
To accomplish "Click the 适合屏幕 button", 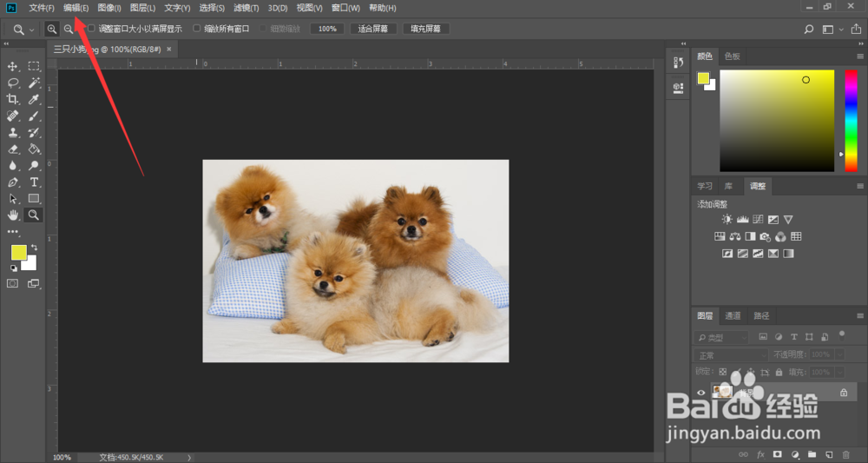I will click(x=373, y=29).
